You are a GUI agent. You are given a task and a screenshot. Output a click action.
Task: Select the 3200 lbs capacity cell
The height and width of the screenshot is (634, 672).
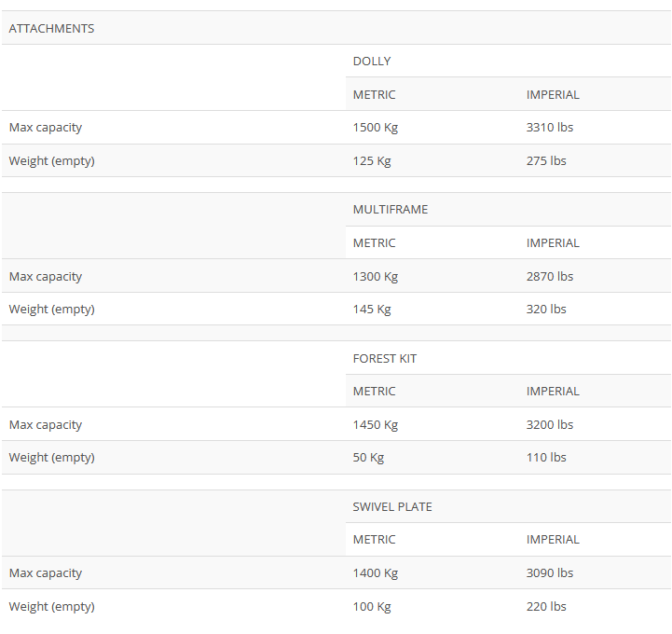tap(550, 424)
